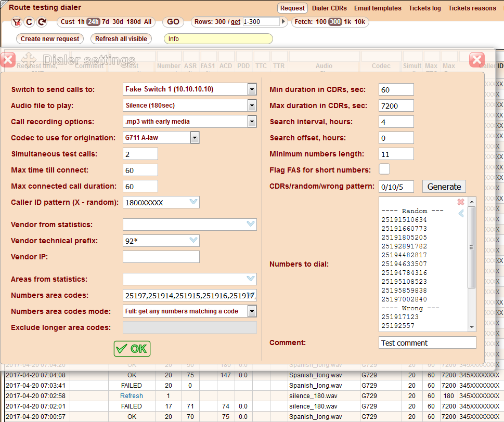Click the move arrows icon beside Dialer settings
The width and height of the screenshot is (504, 422).
29,60
